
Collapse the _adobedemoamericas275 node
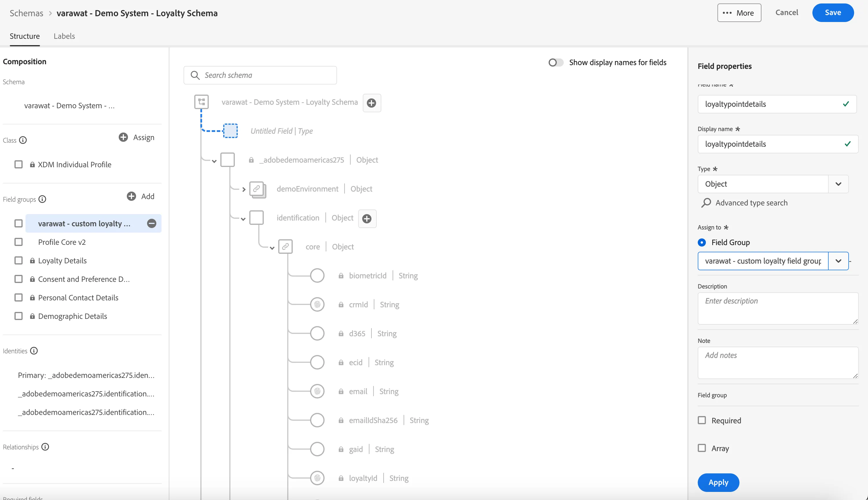point(214,161)
